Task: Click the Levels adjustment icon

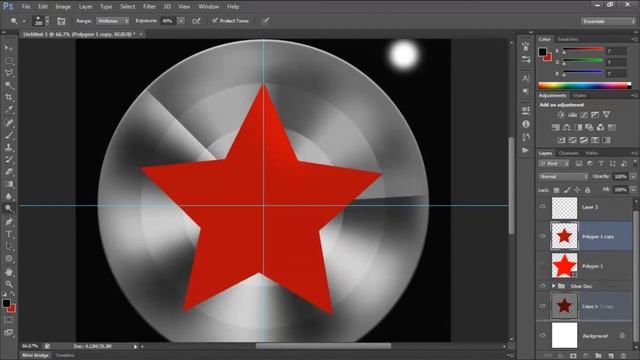Action: coord(573,115)
